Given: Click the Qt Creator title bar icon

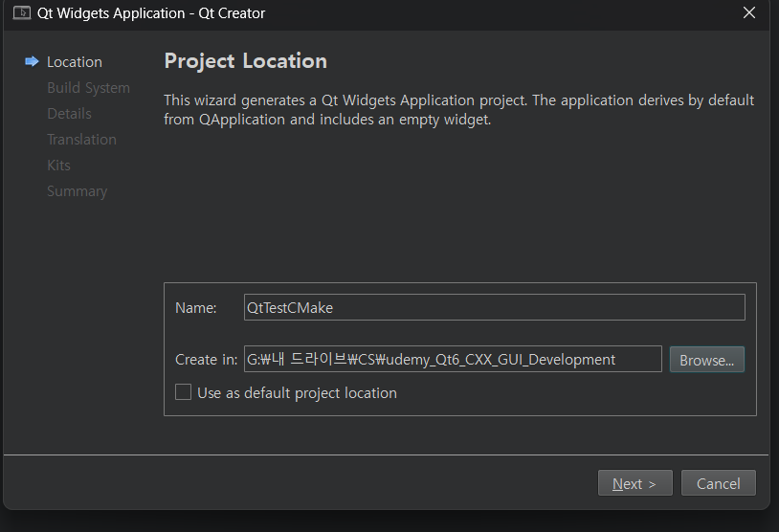Looking at the screenshot, I should (x=22, y=12).
